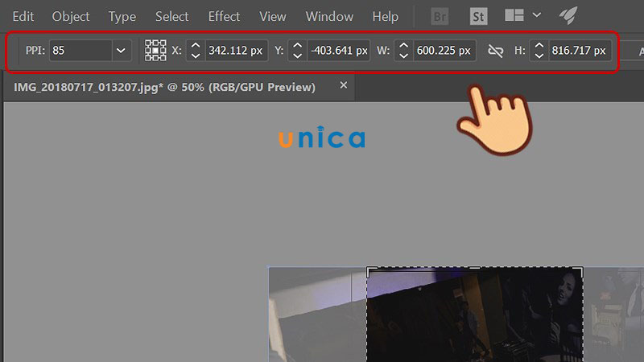Decrease the H height value
The image size is (644, 362).
tap(539, 56)
